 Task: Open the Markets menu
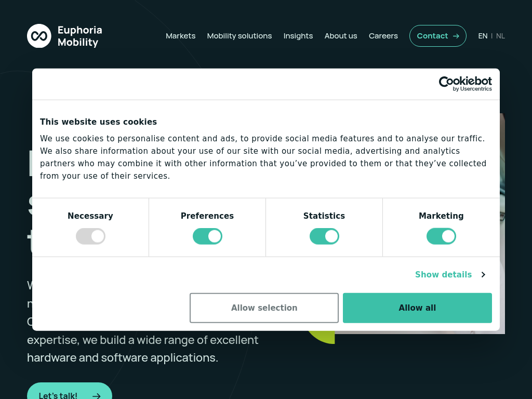(180, 36)
